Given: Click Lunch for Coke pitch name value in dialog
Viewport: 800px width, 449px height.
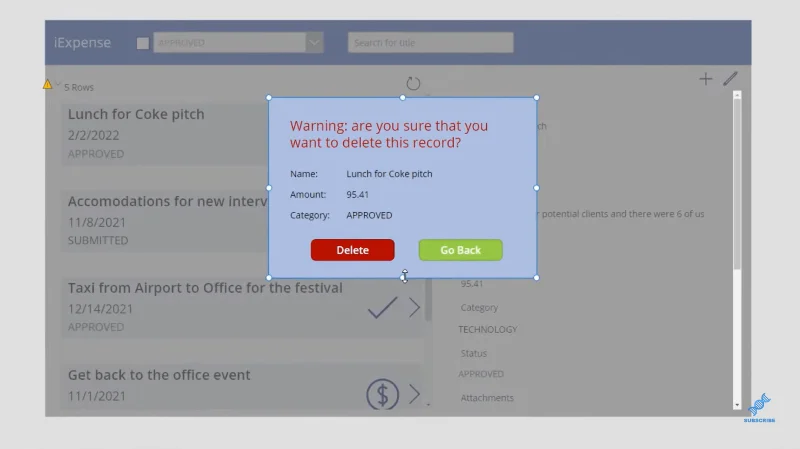Looking at the screenshot, I should point(389,174).
